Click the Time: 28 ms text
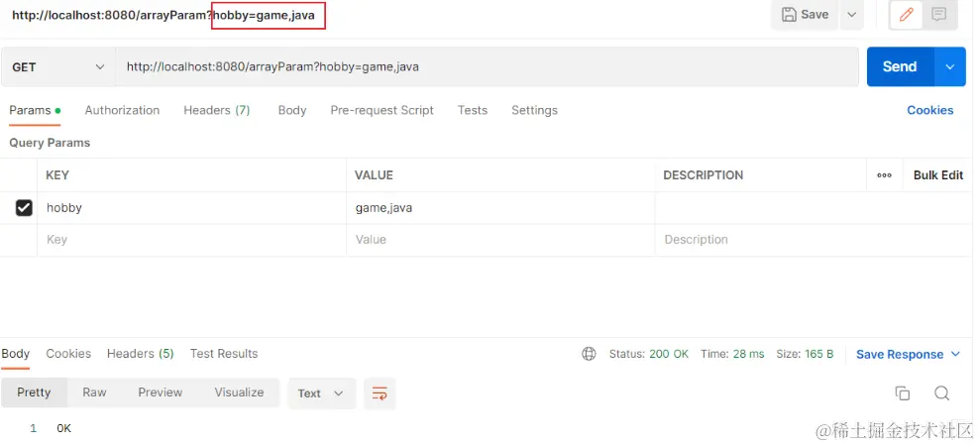The height and width of the screenshot is (447, 980). pyautogui.click(x=732, y=354)
